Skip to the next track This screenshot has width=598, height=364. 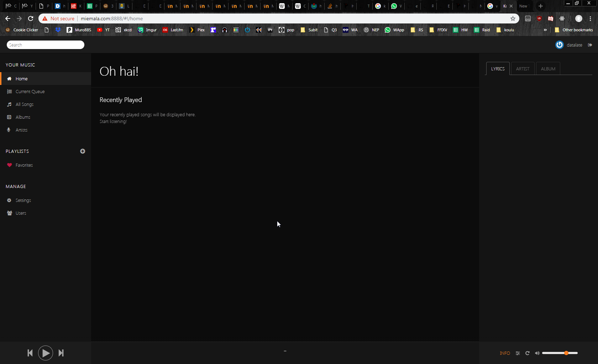coord(61,353)
